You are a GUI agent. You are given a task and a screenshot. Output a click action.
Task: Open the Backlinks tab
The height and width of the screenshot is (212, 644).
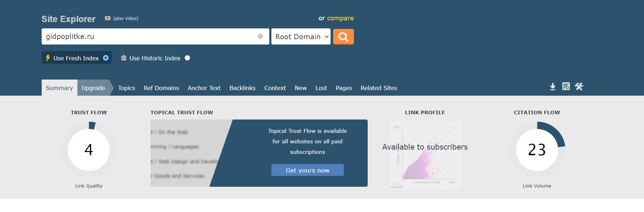click(242, 88)
